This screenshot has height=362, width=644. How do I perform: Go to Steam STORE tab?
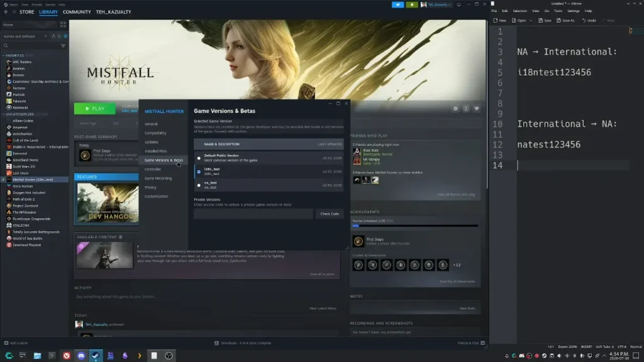(x=26, y=12)
